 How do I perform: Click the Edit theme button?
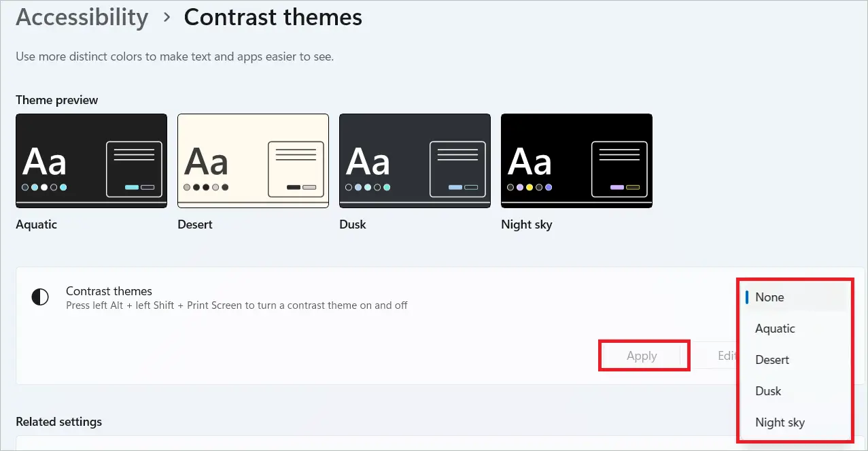pos(727,355)
